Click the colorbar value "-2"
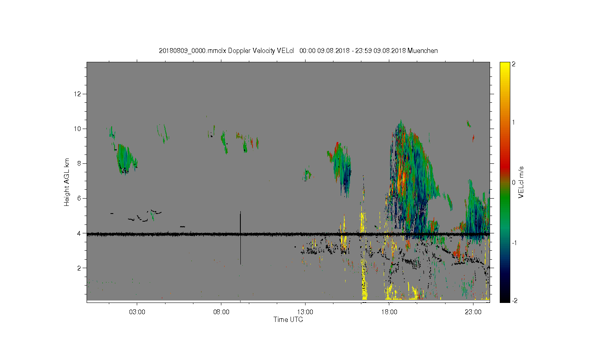The width and height of the screenshot is (607, 364). pos(515,301)
